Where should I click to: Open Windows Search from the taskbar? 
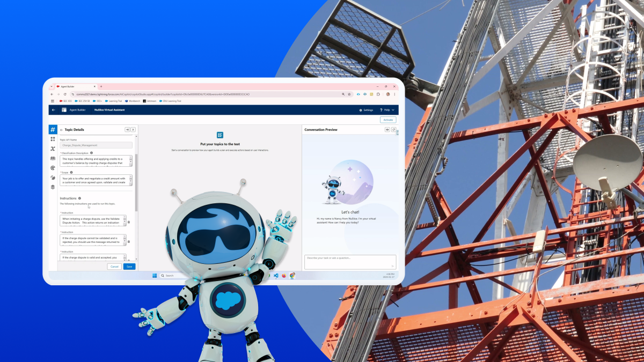169,275
